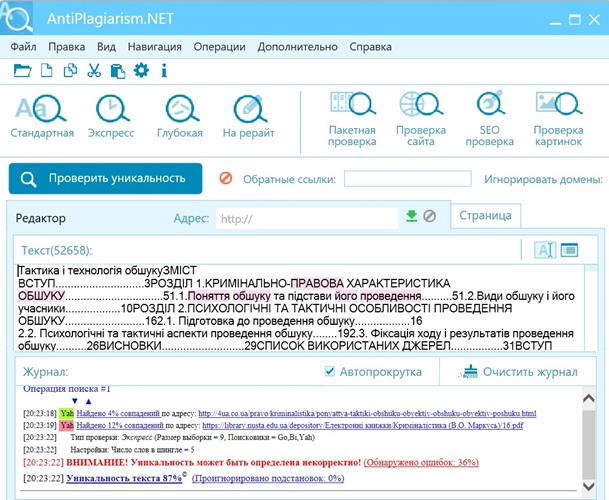Run the На рерайт check

click(249, 117)
